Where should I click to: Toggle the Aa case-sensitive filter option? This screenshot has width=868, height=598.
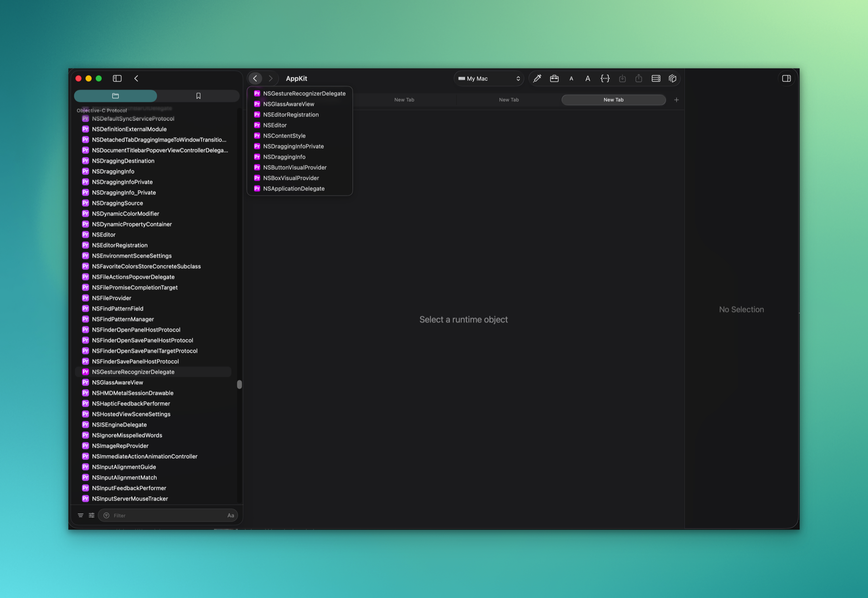coord(231,516)
